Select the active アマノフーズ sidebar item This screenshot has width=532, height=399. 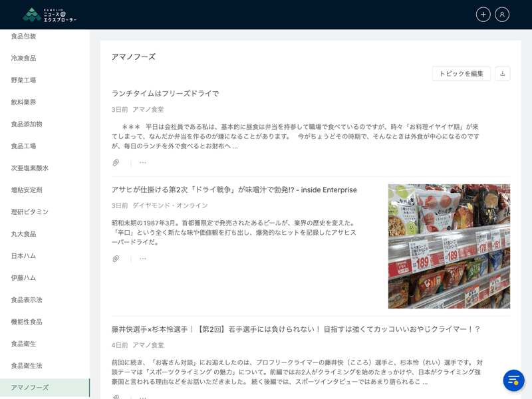click(x=45, y=388)
